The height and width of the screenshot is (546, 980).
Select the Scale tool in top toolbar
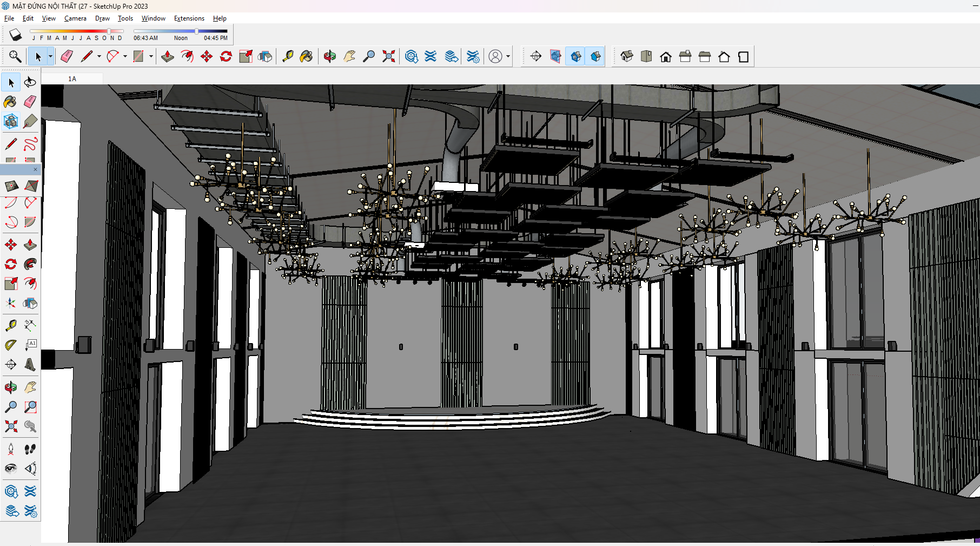(246, 56)
